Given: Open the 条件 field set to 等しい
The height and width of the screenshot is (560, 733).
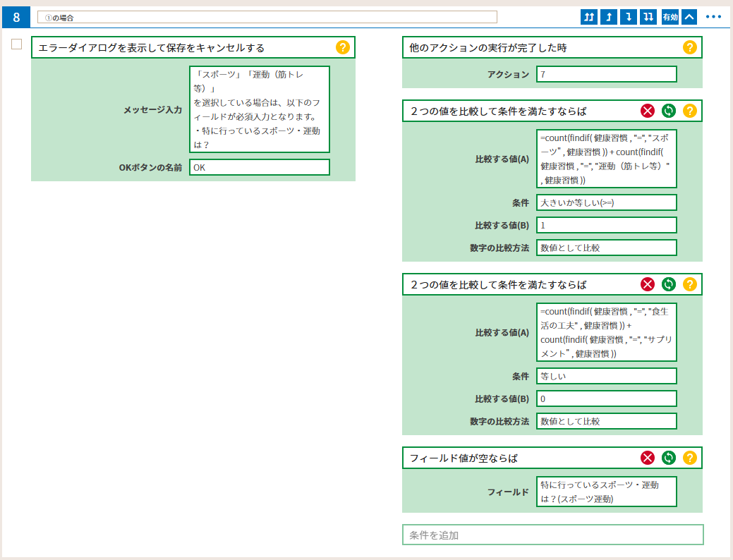Looking at the screenshot, I should tap(606, 376).
